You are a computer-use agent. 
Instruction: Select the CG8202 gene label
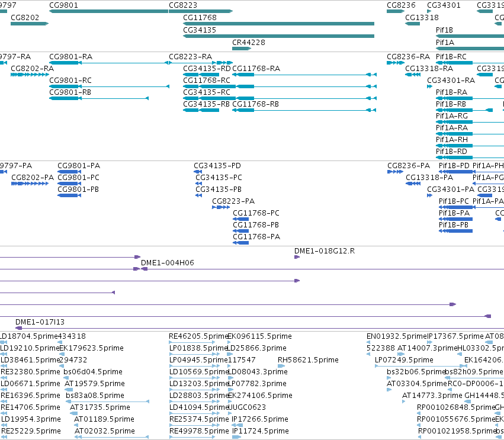pos(25,18)
